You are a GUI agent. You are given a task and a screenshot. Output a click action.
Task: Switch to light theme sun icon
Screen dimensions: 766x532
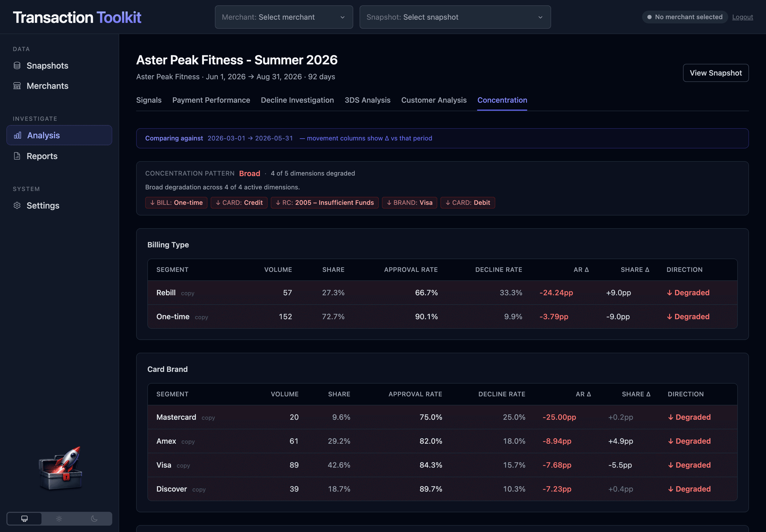59,519
